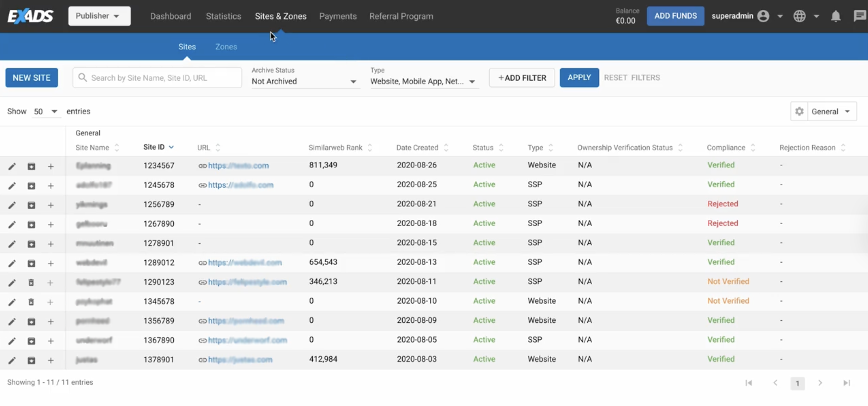Open the Payments menu

click(338, 16)
